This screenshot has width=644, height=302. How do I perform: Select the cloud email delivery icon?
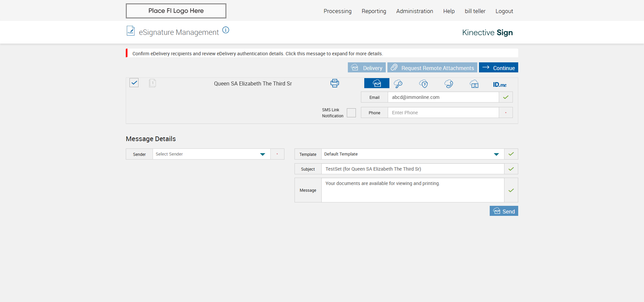click(377, 83)
